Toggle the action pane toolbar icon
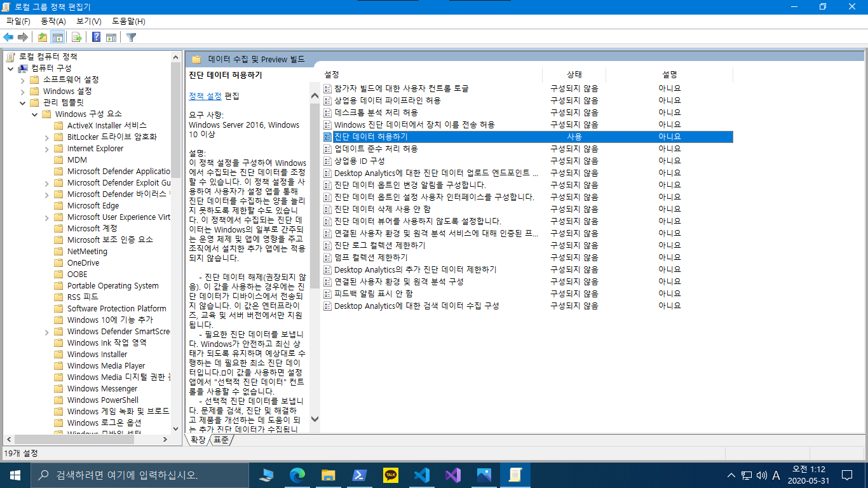 coord(111,37)
